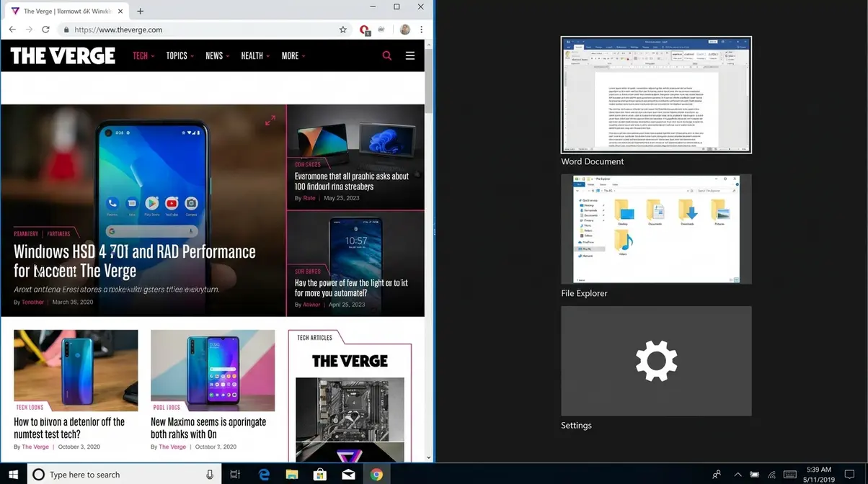868x484 pixels.
Task: Expand the NEWS dropdown
Action: tap(217, 55)
